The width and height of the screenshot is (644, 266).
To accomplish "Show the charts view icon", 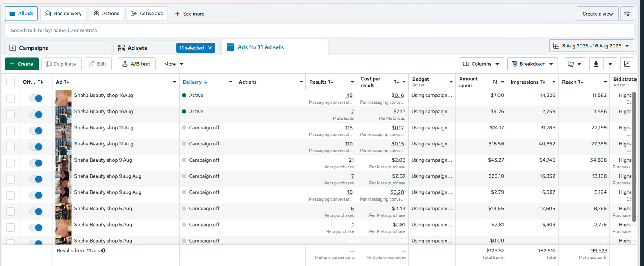I will coord(627,64).
